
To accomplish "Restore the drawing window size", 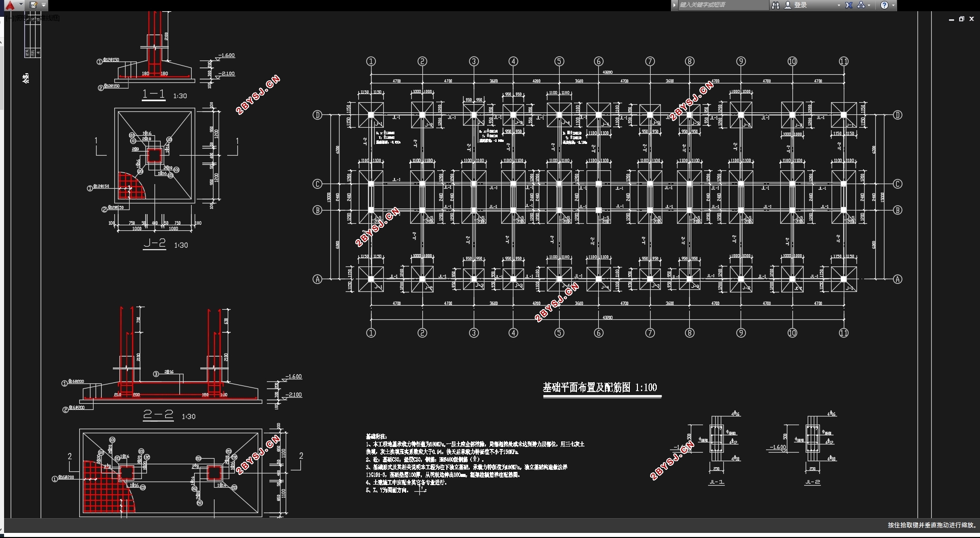I will (x=961, y=19).
